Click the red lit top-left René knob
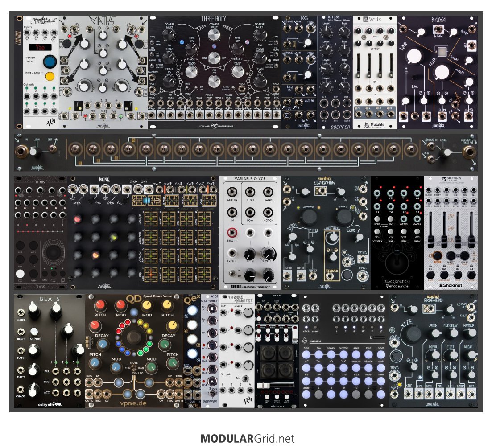The image size is (496, 448). click(78, 219)
